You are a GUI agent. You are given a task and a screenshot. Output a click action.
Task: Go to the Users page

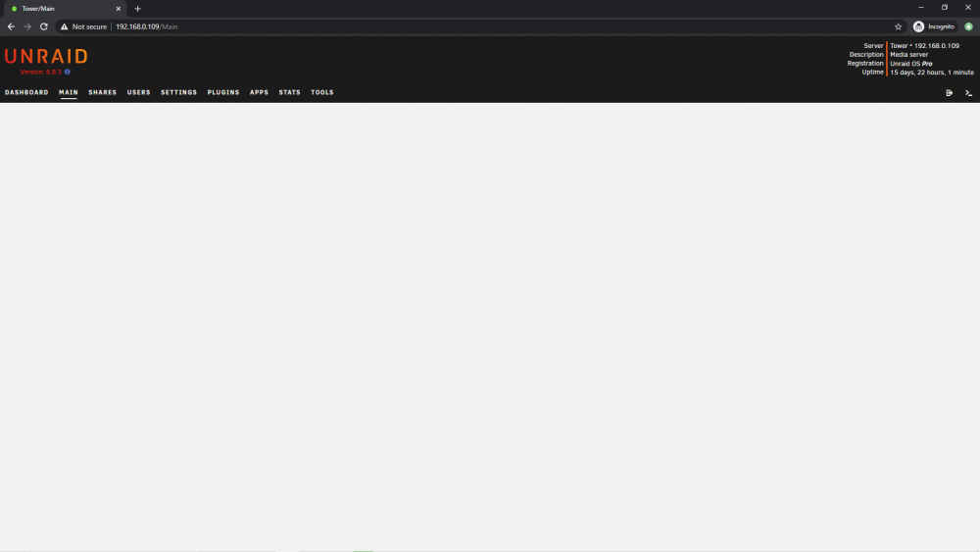[139, 92]
